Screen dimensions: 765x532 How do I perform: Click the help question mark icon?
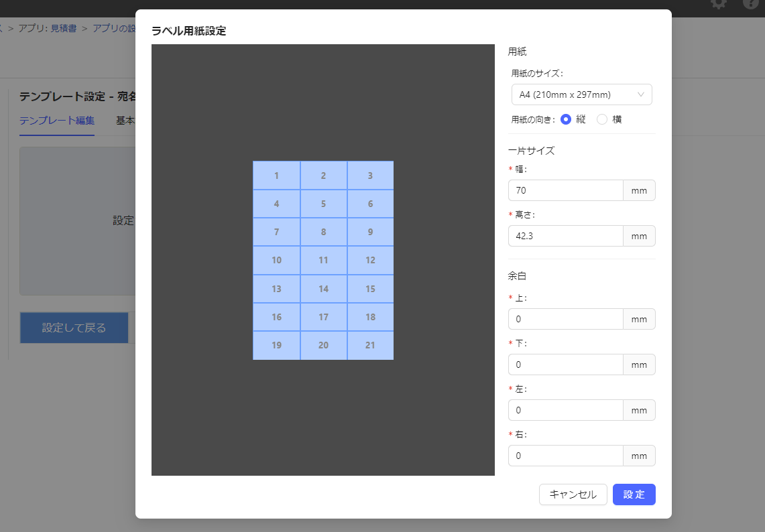(751, 3)
